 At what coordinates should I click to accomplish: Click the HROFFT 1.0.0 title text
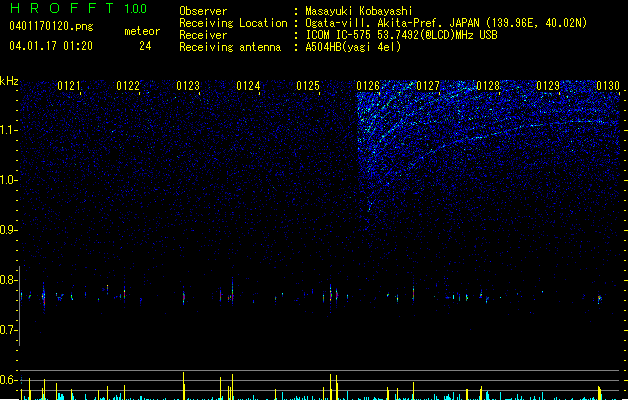79,8
